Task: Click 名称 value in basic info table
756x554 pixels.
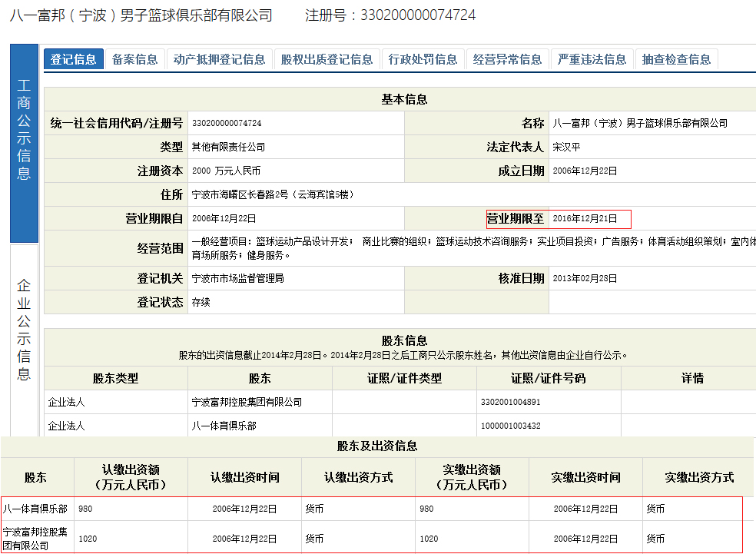Action: click(x=640, y=124)
